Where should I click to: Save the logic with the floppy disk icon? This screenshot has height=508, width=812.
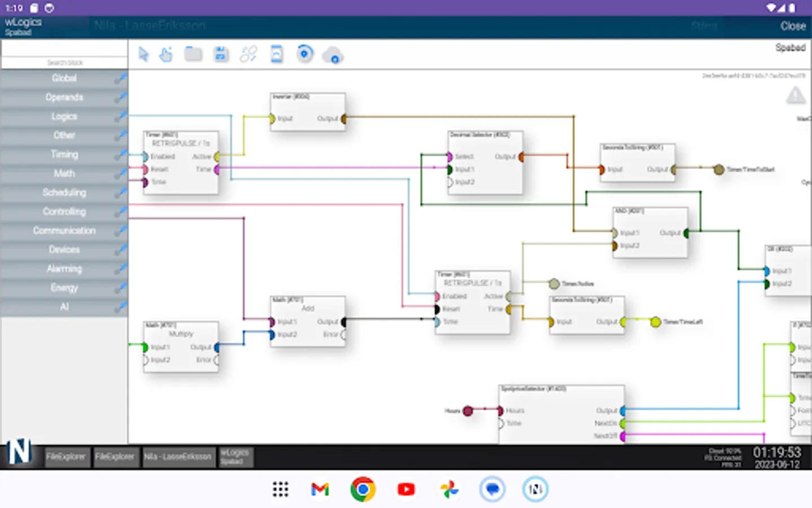click(221, 54)
